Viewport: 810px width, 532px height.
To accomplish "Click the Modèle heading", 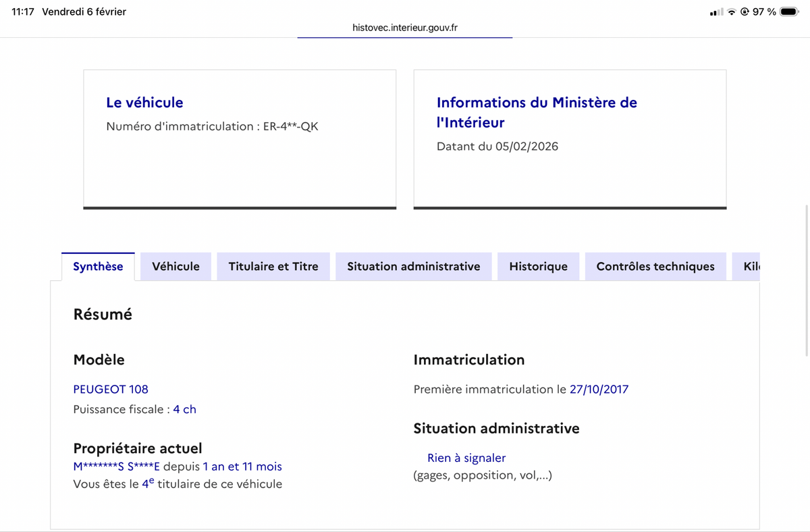I will tap(99, 360).
